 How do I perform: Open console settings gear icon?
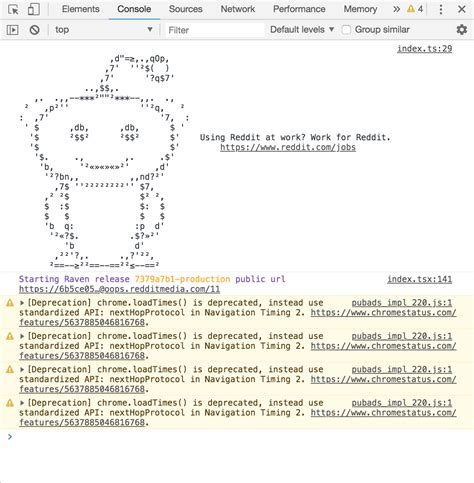pyautogui.click(x=462, y=30)
